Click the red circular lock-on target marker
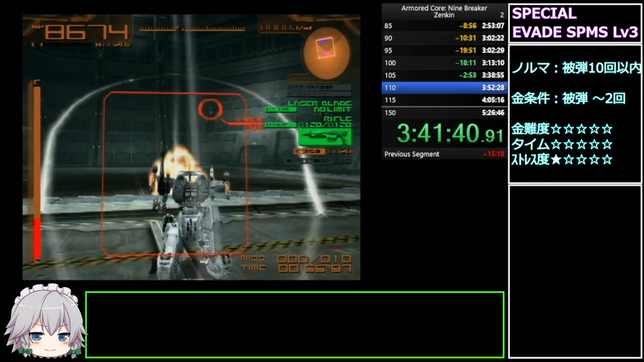 (x=210, y=109)
